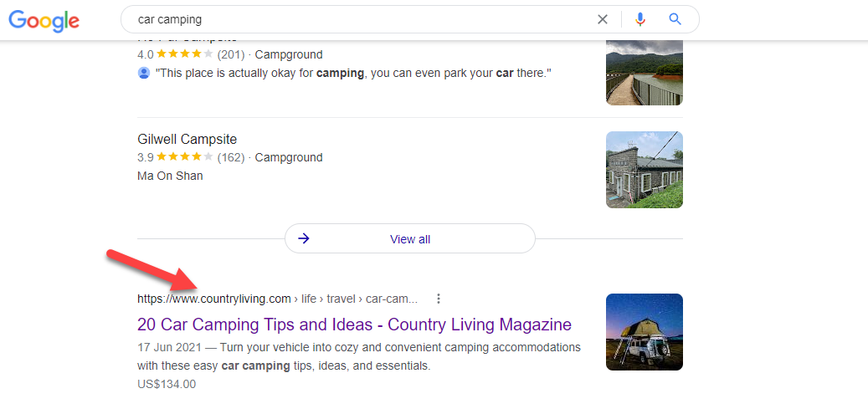View all campground results

pos(410,238)
